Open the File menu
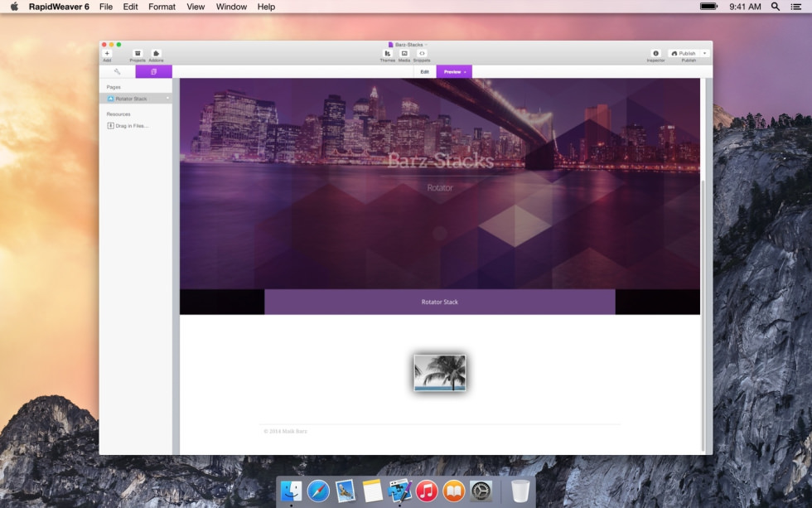812x508 pixels. tap(106, 7)
